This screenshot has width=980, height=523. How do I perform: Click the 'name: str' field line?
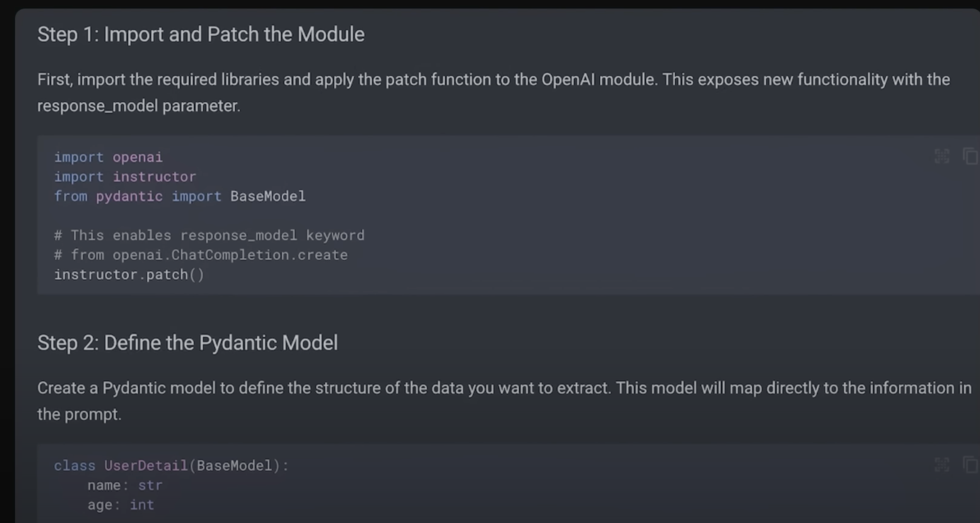click(x=124, y=485)
